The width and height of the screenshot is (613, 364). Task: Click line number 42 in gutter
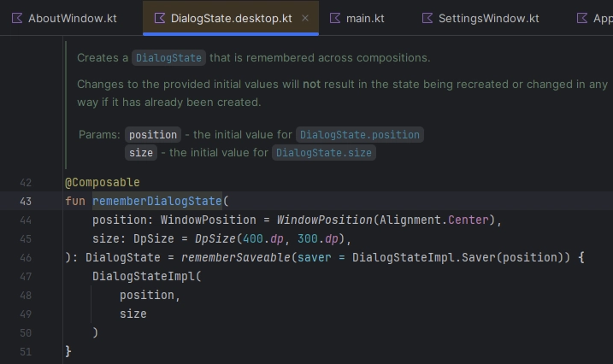coord(26,183)
